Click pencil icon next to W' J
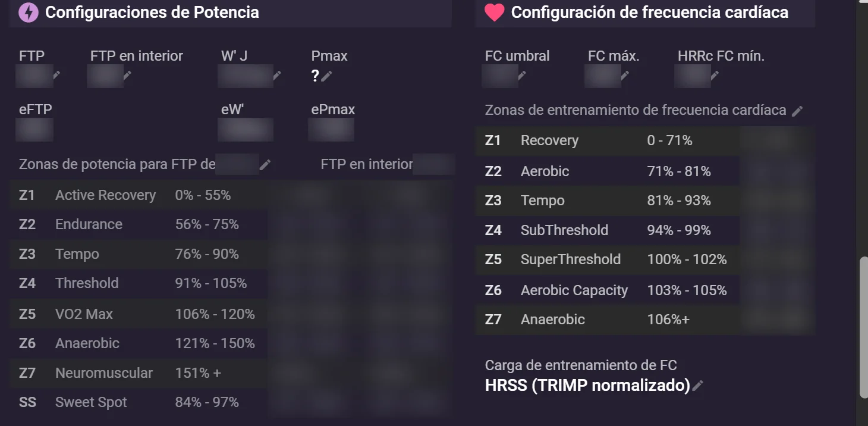The width and height of the screenshot is (868, 426). [277, 75]
